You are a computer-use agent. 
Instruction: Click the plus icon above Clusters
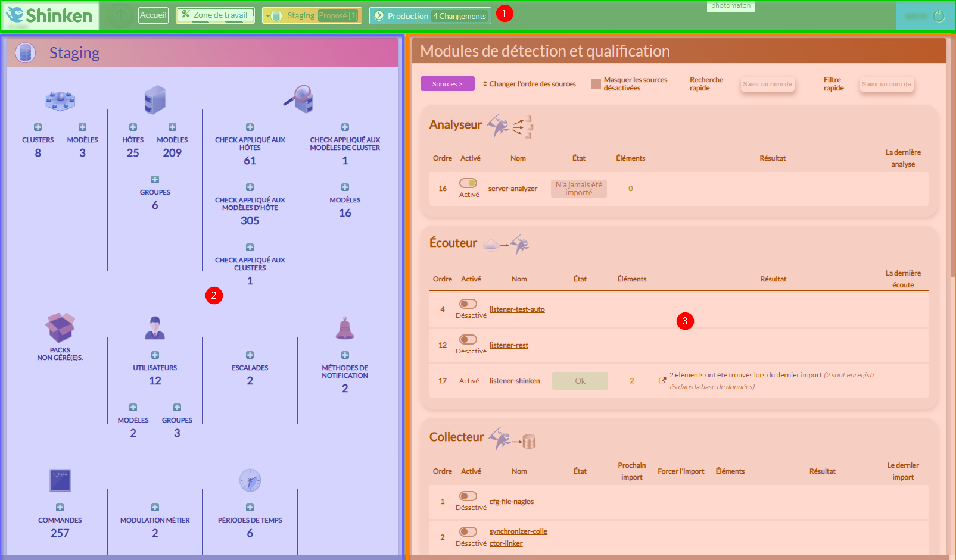click(38, 127)
